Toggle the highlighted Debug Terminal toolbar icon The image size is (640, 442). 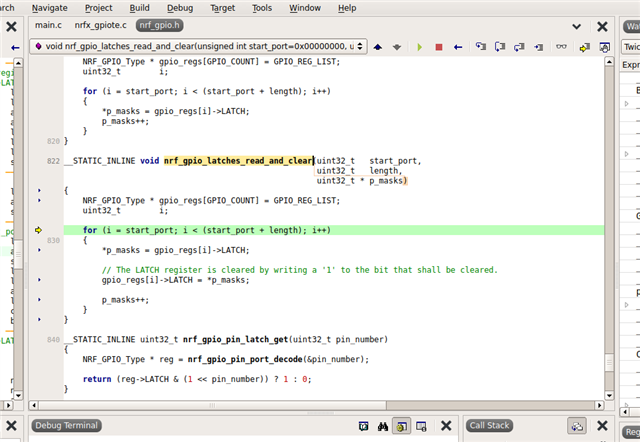(402, 426)
